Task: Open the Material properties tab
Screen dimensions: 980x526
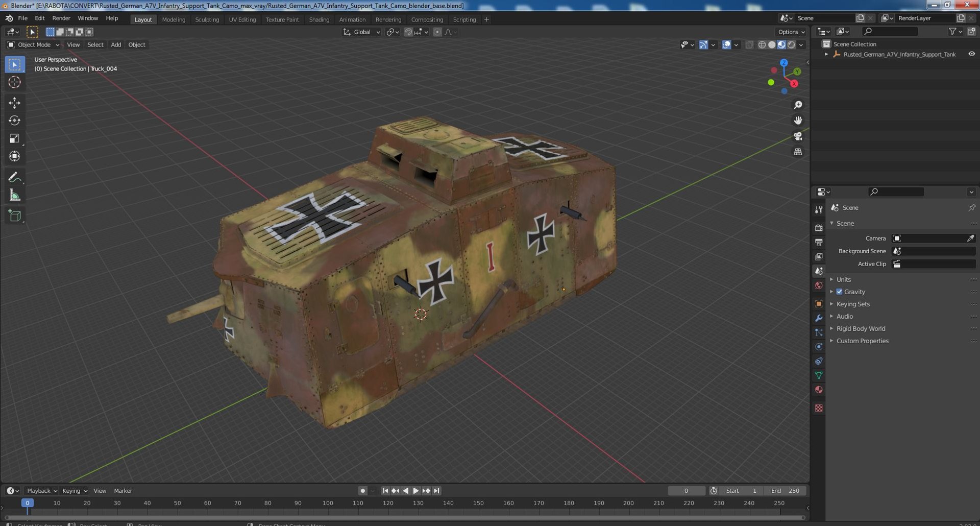Action: point(819,390)
